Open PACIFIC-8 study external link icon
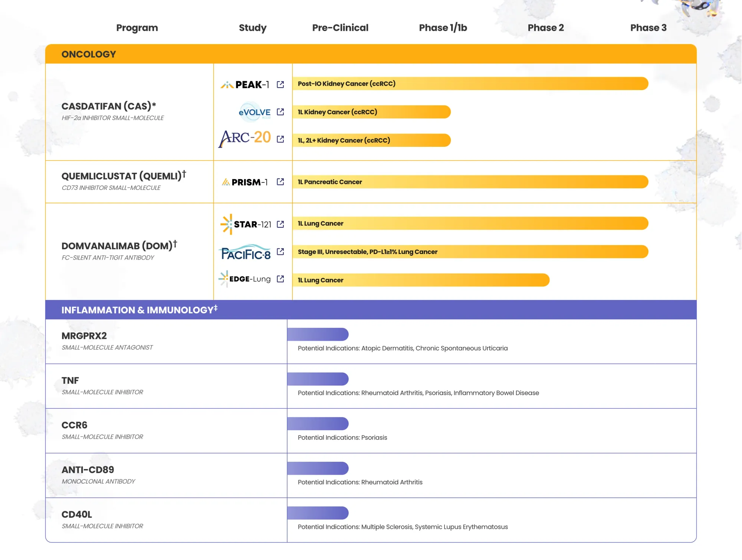Viewport: 742px width, 560px height. [x=280, y=252]
